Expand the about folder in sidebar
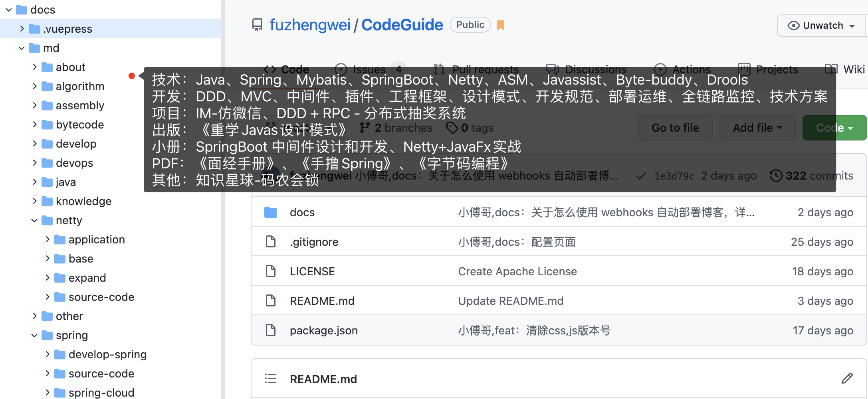Image resolution: width=868 pixels, height=399 pixels. tap(35, 67)
